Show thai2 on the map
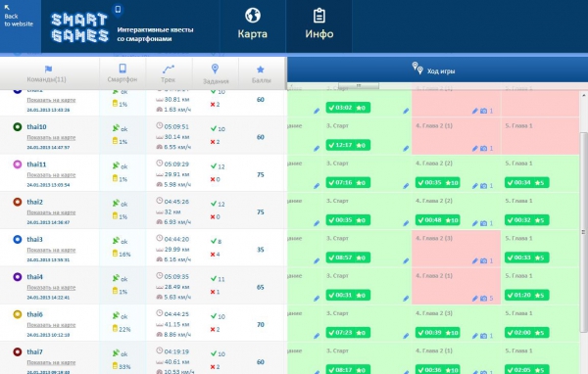 pos(51,212)
